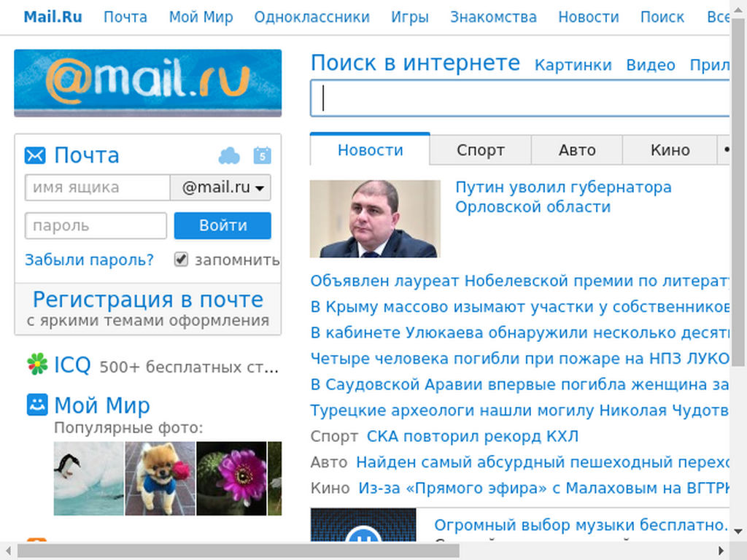The height and width of the screenshot is (560, 747).
Task: Click the Авто label beside the Найден headline
Action: pyautogui.click(x=329, y=462)
